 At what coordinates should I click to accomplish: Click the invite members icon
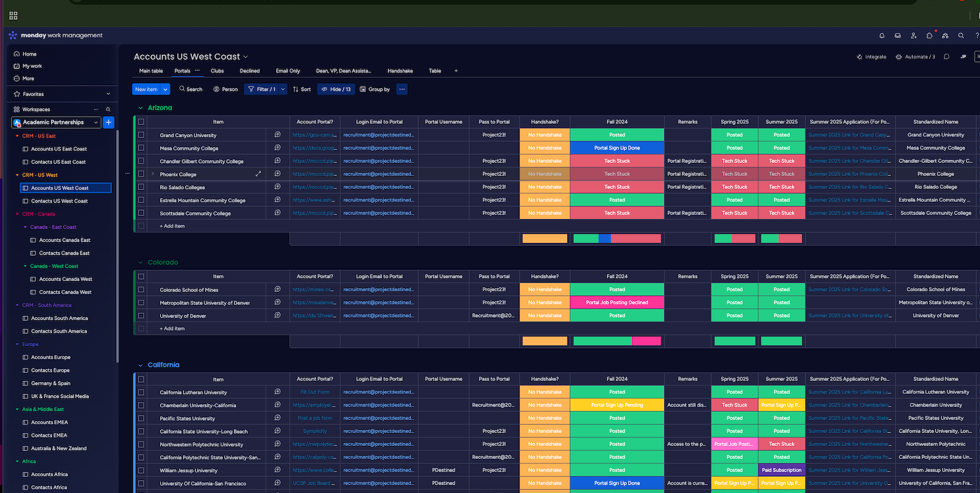[914, 35]
